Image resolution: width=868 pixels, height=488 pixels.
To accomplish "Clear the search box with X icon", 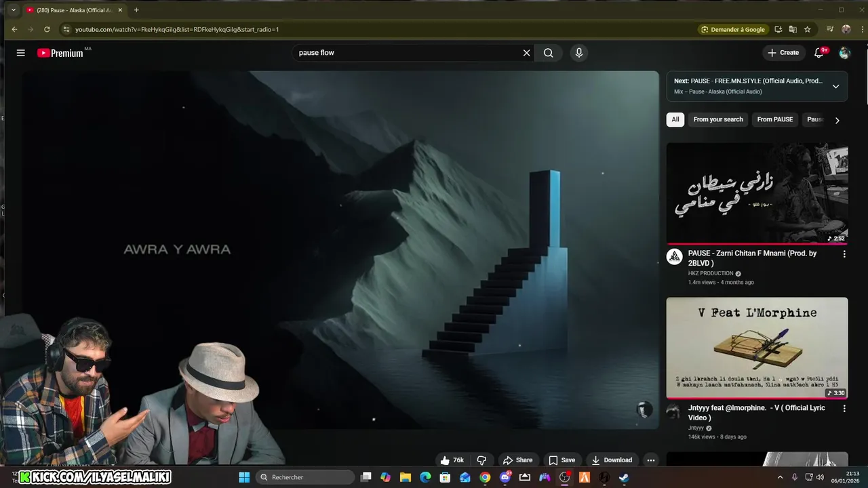I will 526,53.
